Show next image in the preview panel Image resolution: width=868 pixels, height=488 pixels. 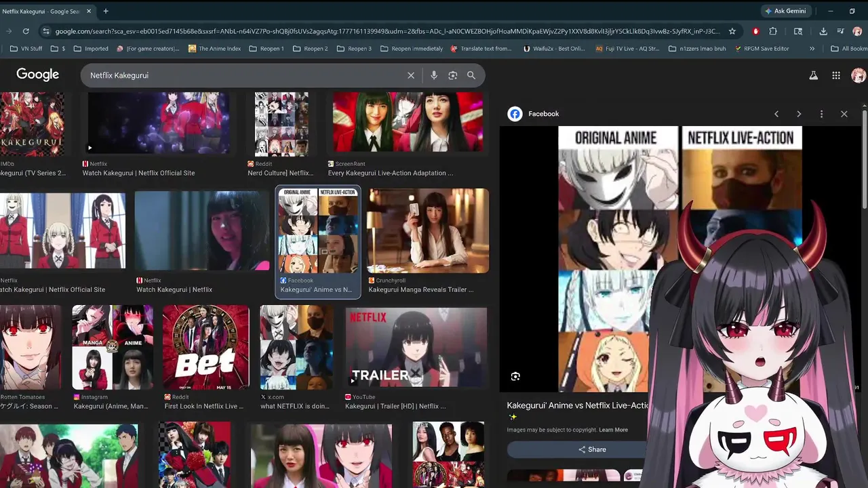pyautogui.click(x=799, y=114)
